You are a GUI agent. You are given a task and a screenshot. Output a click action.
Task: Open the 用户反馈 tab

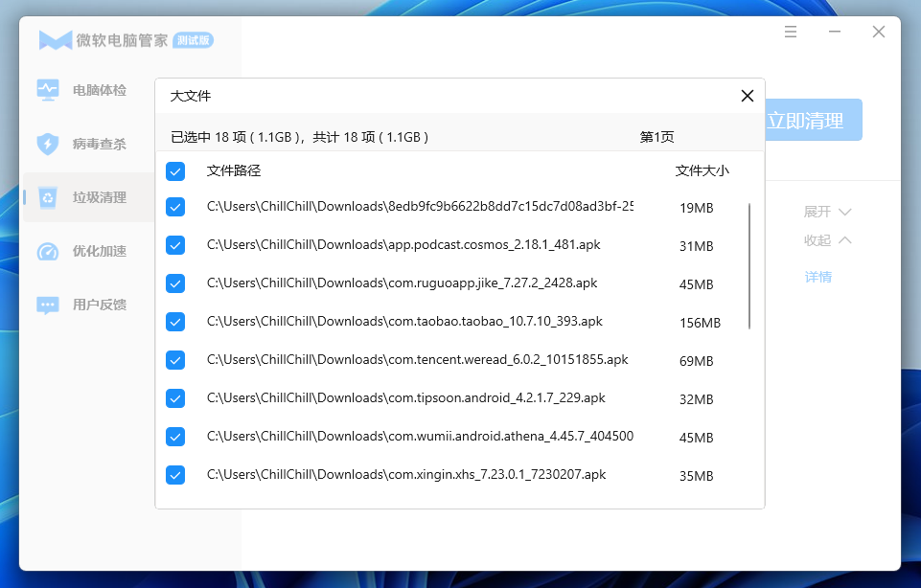89,305
